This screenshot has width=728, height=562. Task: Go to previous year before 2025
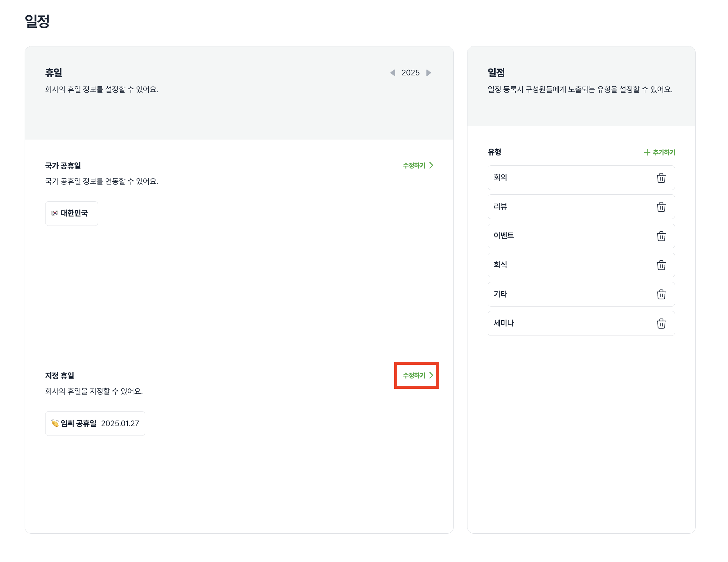(393, 73)
